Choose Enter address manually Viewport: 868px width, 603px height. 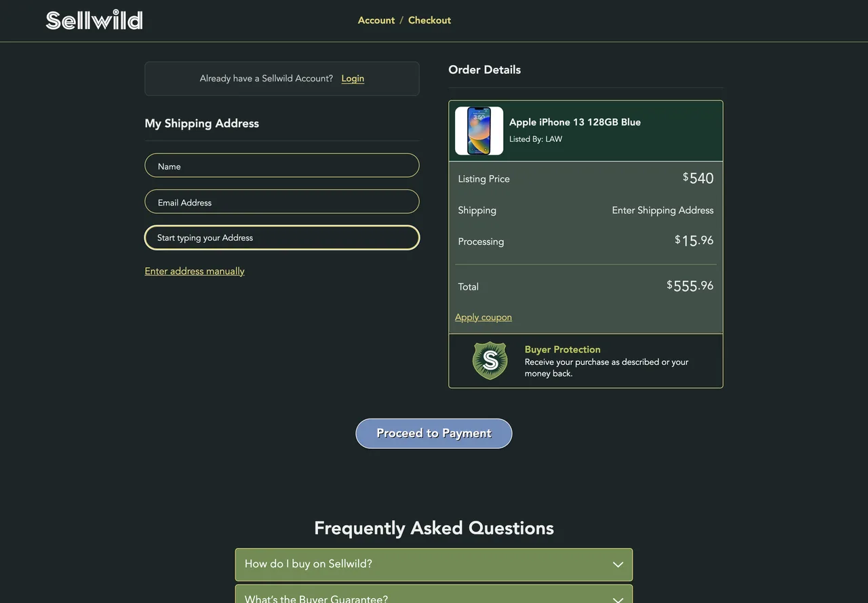click(195, 271)
